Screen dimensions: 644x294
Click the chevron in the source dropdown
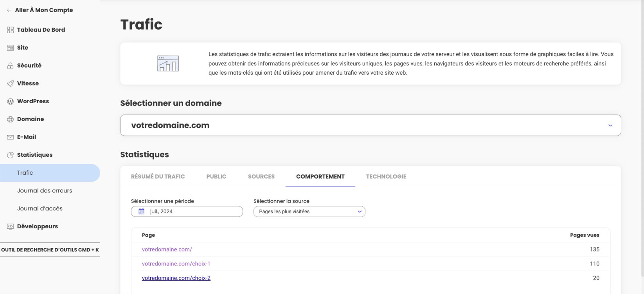(x=360, y=212)
